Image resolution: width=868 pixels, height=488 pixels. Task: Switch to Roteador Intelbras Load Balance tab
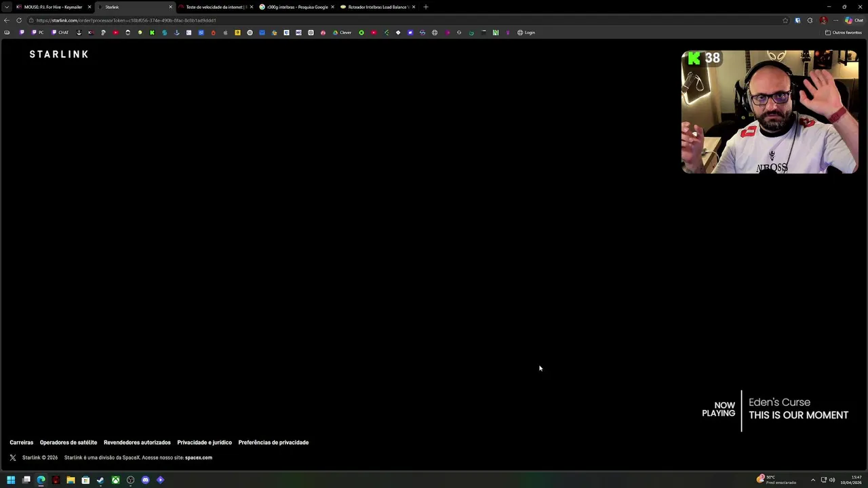[377, 7]
